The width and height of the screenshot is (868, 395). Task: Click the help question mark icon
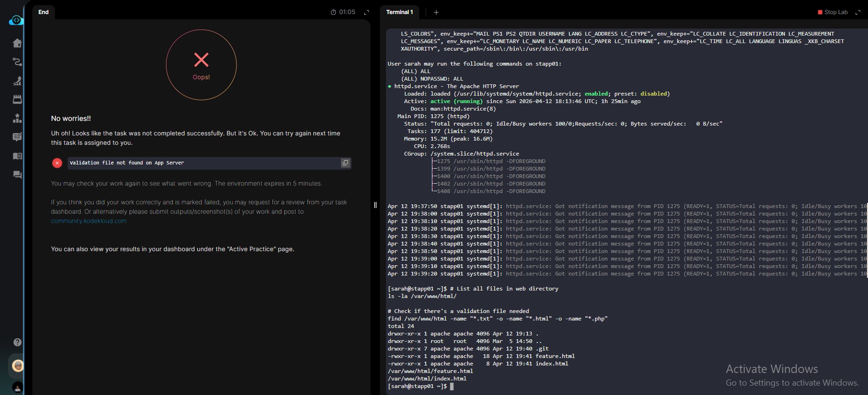[x=17, y=342]
